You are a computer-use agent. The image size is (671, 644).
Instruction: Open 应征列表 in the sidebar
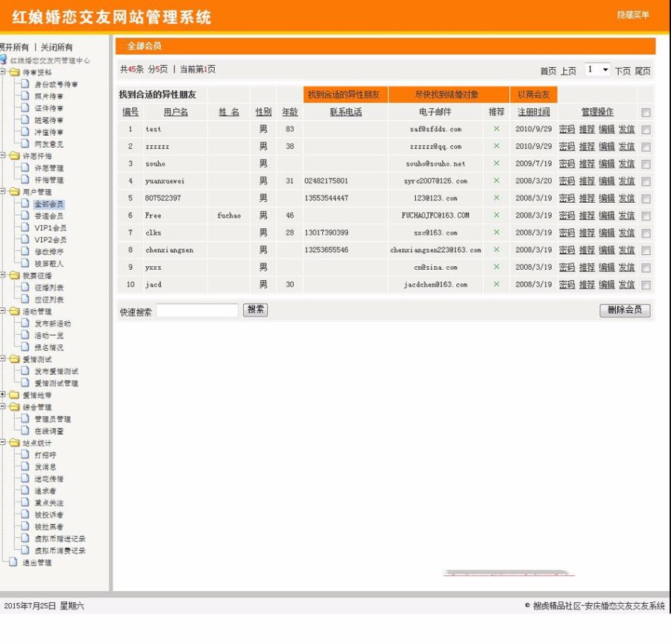pos(48,300)
